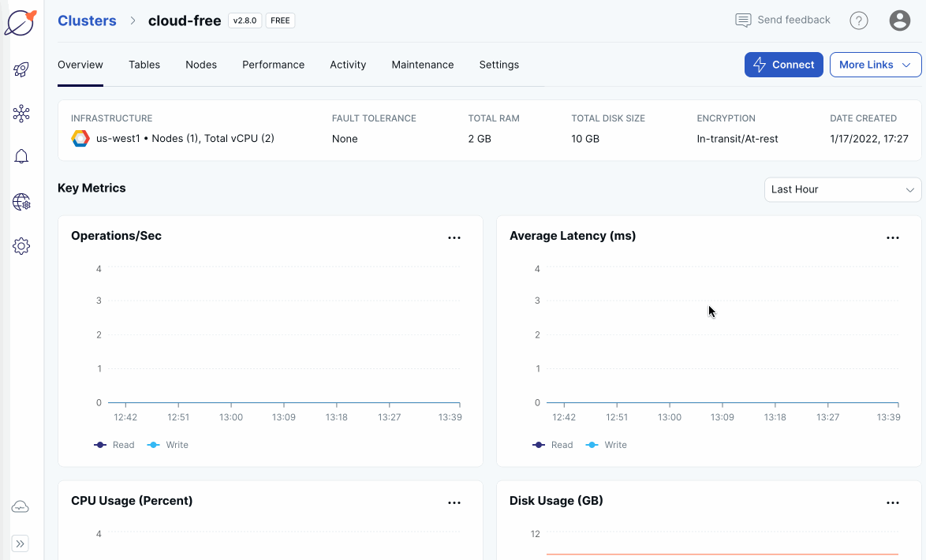Viewport: 926px width, 560px height.
Task: Expand the collapsed sidebar with the chevron button
Action: click(x=21, y=543)
